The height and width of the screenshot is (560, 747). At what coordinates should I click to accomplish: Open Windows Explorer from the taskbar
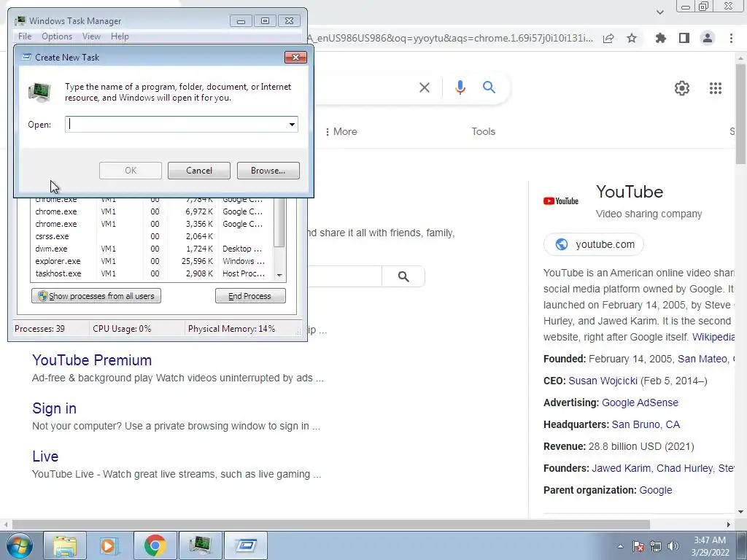click(65, 545)
